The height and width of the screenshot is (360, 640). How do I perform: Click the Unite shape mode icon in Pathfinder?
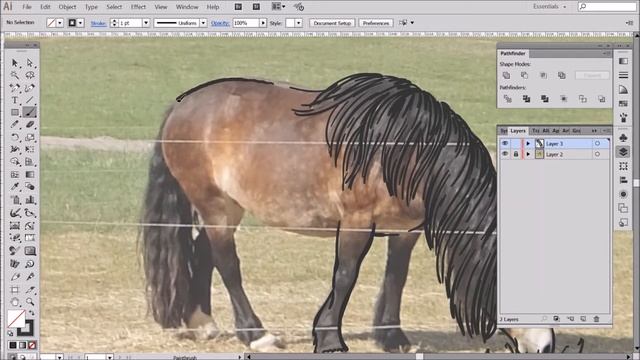506,76
